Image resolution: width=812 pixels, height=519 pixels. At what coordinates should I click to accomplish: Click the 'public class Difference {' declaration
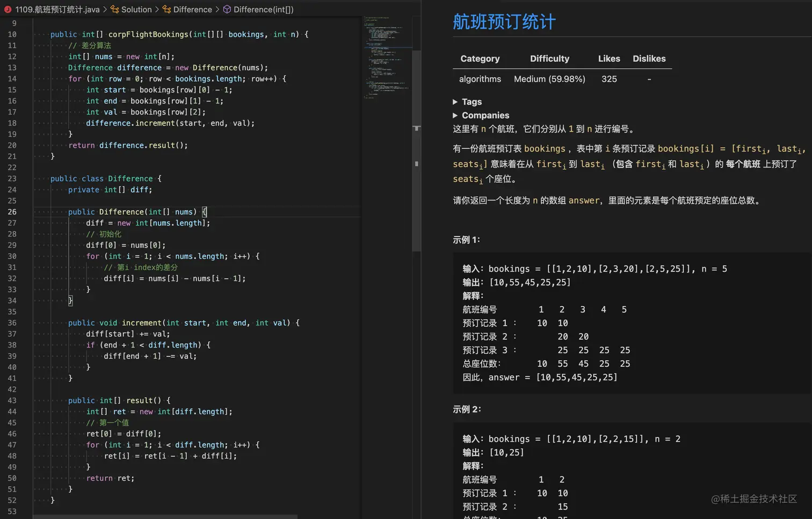106,178
